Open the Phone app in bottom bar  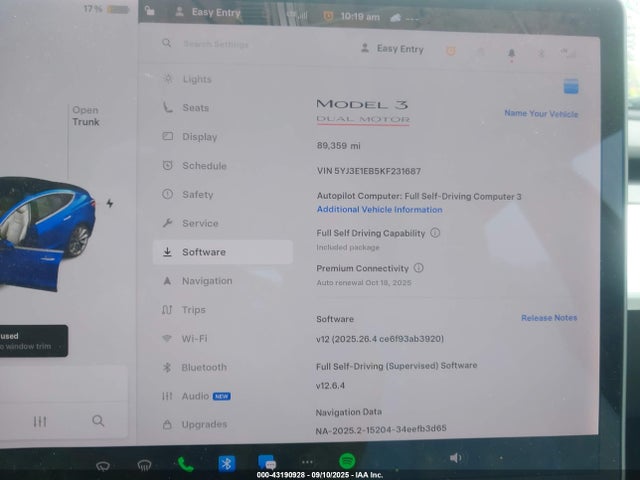pos(185,464)
